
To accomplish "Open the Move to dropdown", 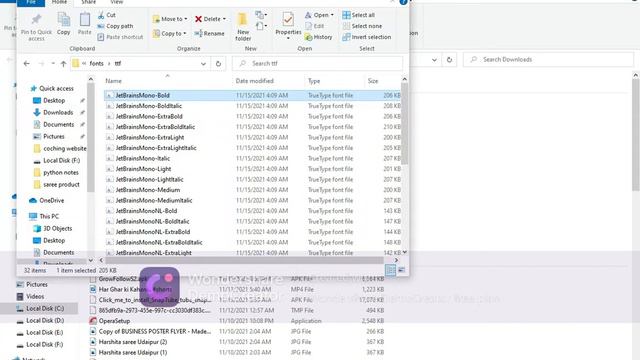I will tap(170, 19).
